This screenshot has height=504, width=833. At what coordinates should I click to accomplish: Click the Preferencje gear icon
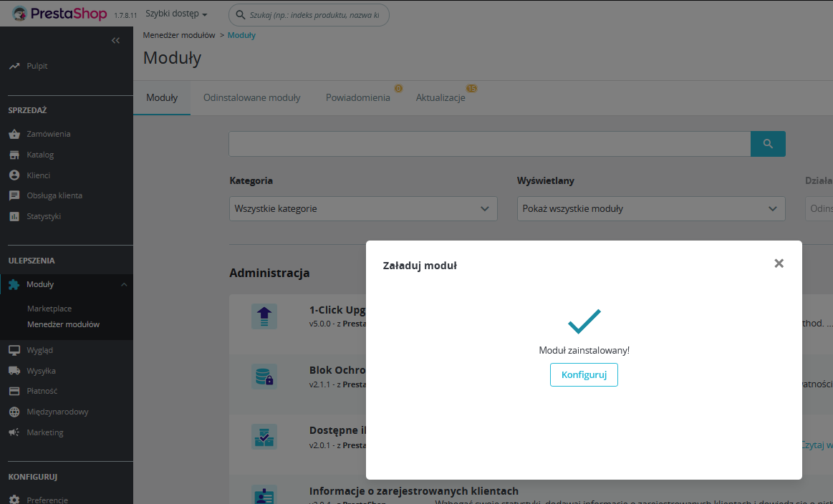click(14, 500)
